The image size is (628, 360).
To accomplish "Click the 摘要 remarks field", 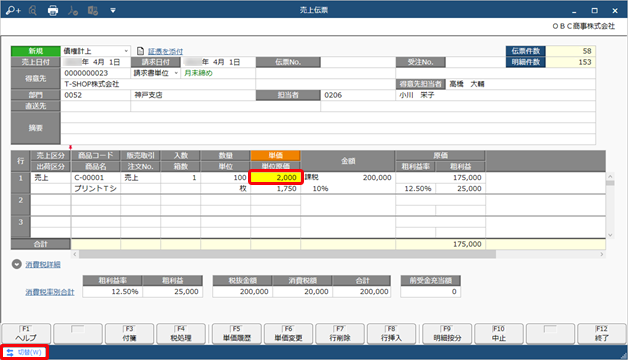I will [328, 128].
